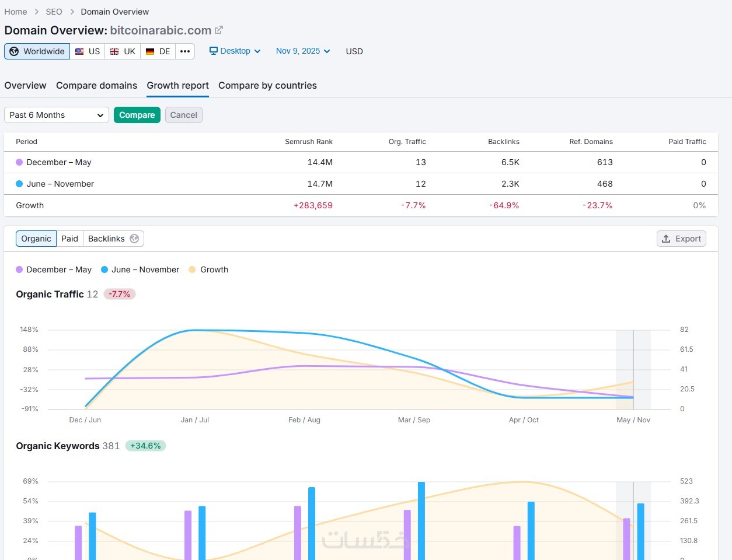Click ref. domains growth -23.7%
The image size is (732, 560).
pyautogui.click(x=598, y=205)
